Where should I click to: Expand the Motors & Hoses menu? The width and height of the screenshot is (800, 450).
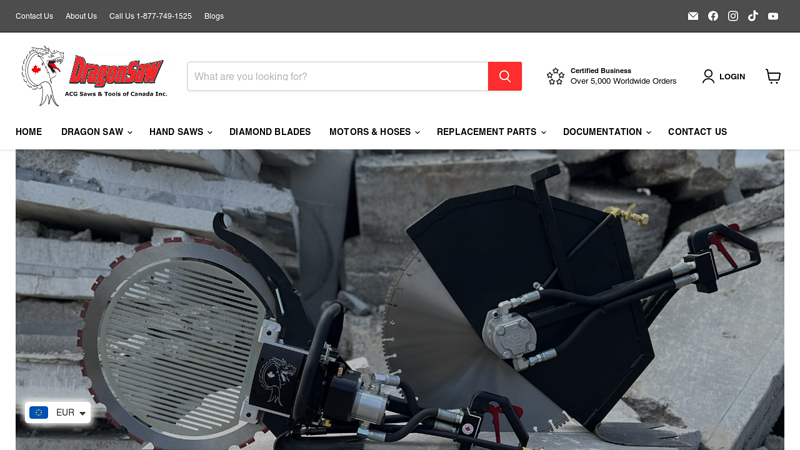pyautogui.click(x=374, y=132)
